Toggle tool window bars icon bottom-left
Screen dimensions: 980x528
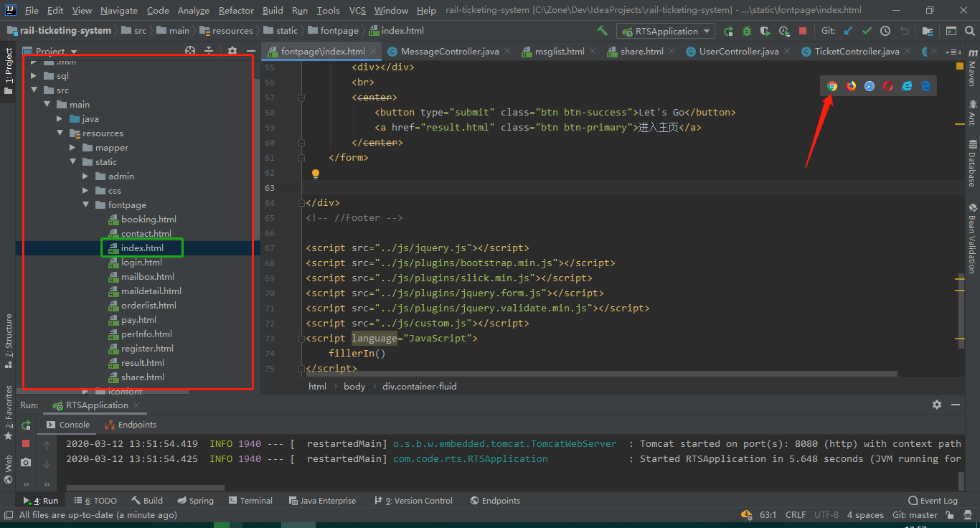point(8,514)
